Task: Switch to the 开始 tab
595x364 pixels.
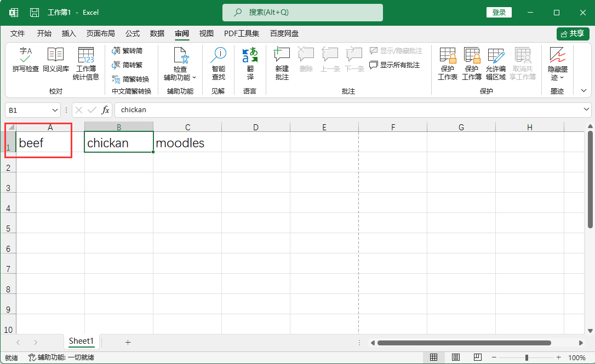Action: tap(44, 34)
